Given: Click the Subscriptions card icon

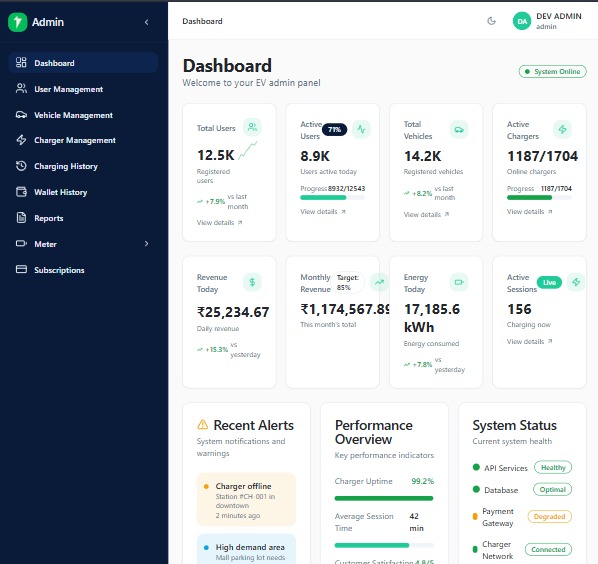Looking at the screenshot, I should pos(21,270).
